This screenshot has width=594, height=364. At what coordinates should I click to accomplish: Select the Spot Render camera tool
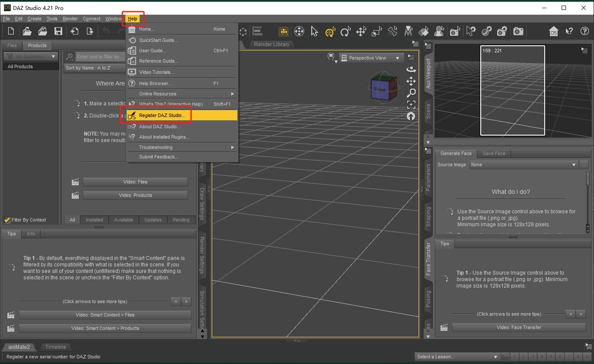tap(455, 31)
